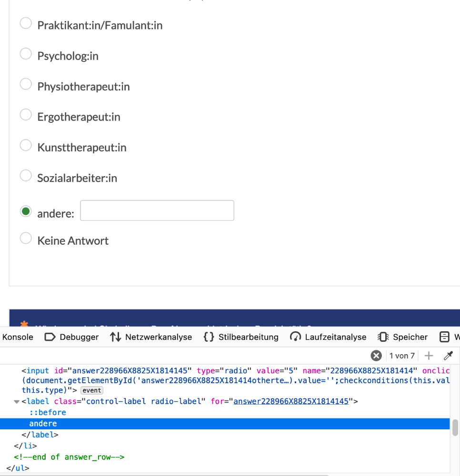Screen dimensions: 460x476
Task: Open the Laufzeitanalyse tab
Action: click(328, 337)
